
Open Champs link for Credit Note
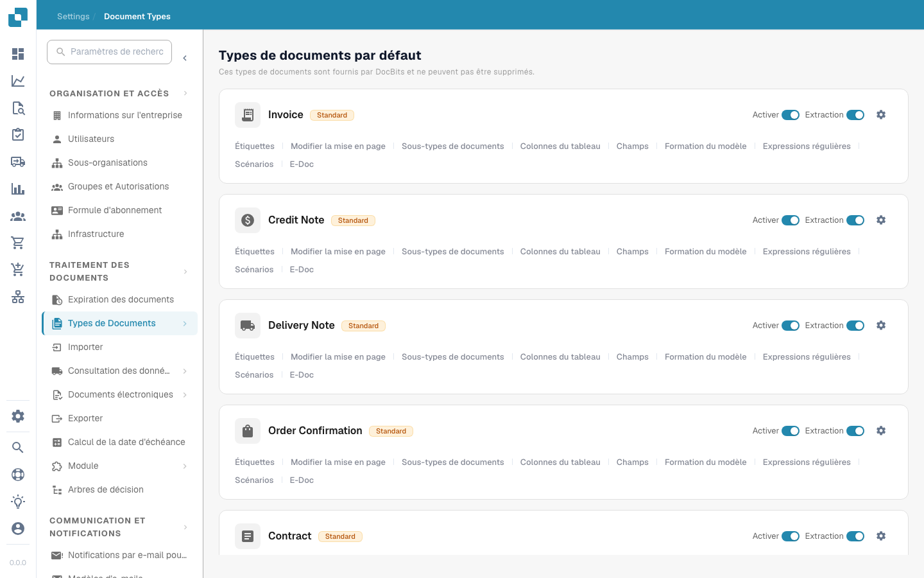coord(633,252)
